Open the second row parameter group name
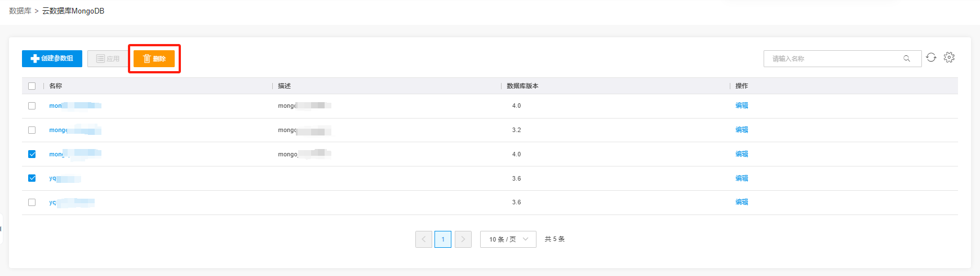 [59, 130]
